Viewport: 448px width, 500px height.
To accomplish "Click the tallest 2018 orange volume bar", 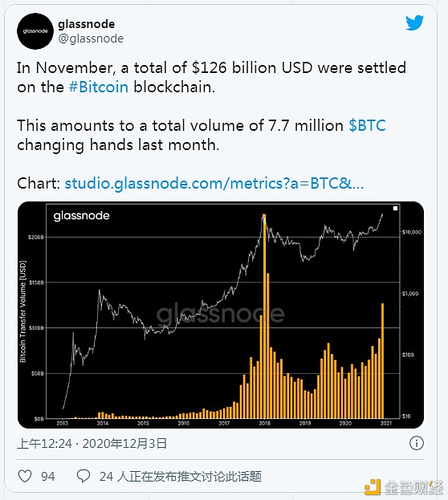I will pos(264,316).
